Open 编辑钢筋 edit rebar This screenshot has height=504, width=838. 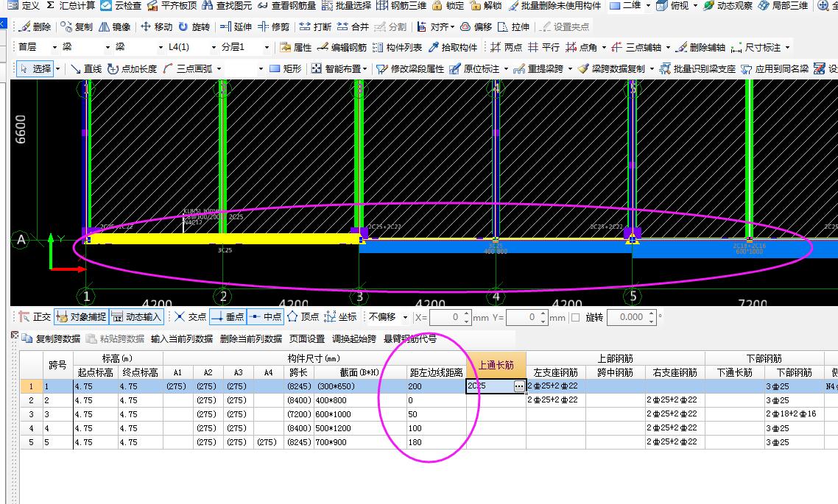coord(342,48)
